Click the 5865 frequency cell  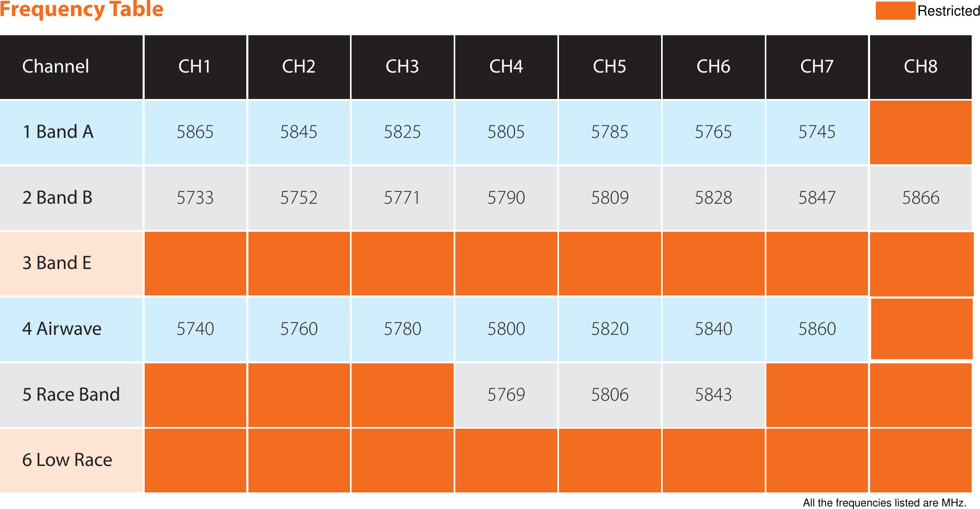click(195, 132)
